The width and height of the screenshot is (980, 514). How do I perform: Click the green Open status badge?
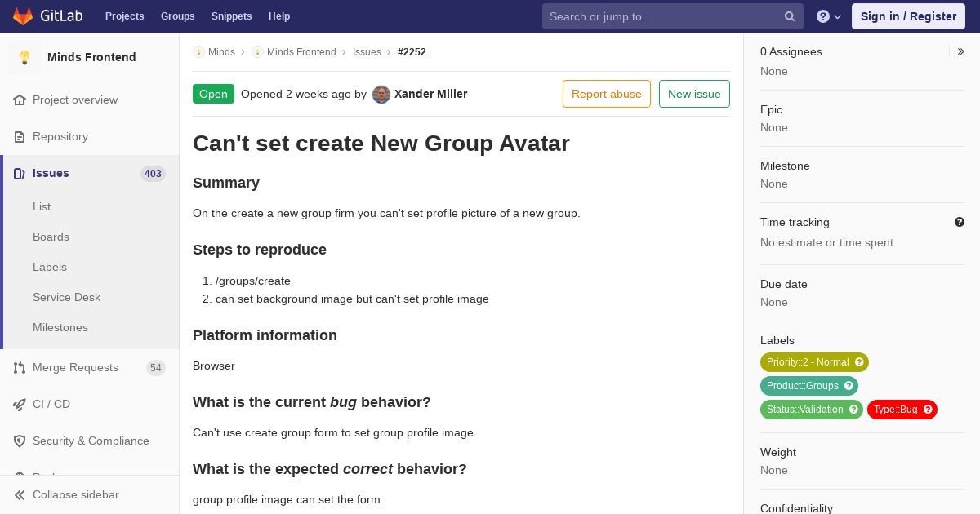point(213,94)
